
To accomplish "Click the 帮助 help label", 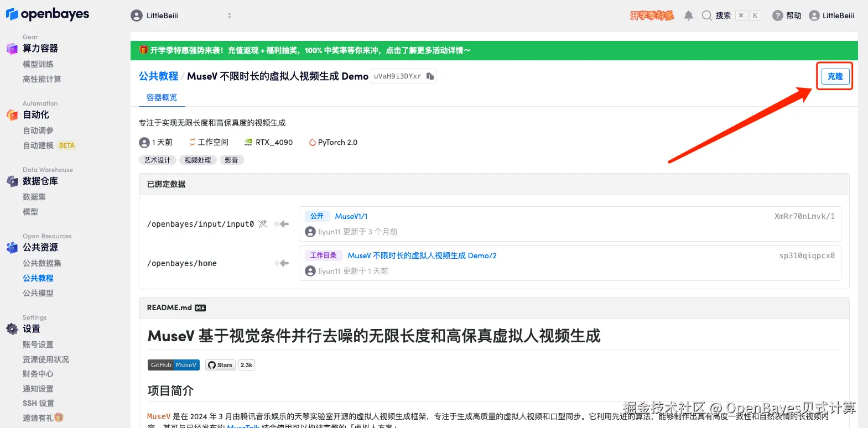I will pos(794,15).
